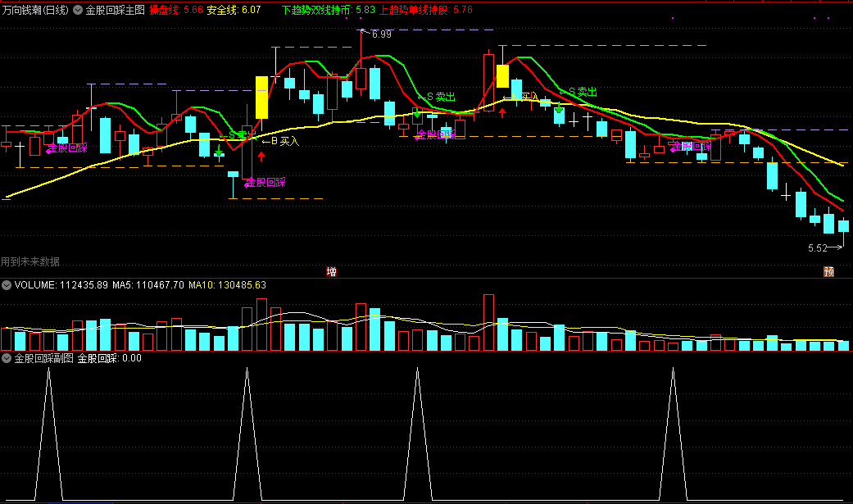Click the 金股回踩副图 sub-chart title
Image resolution: width=853 pixels, height=504 pixels.
point(43,358)
